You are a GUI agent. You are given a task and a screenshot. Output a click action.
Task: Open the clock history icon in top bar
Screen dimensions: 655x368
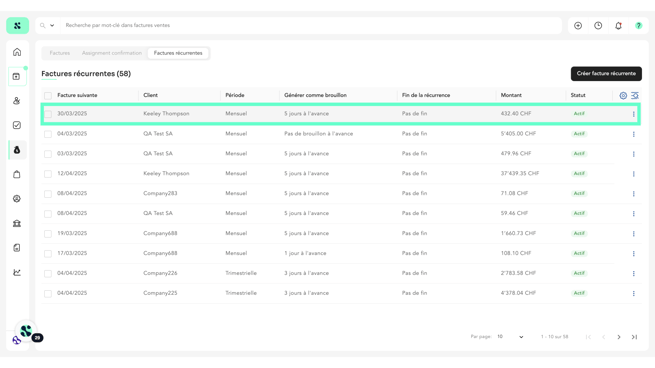[x=598, y=25]
